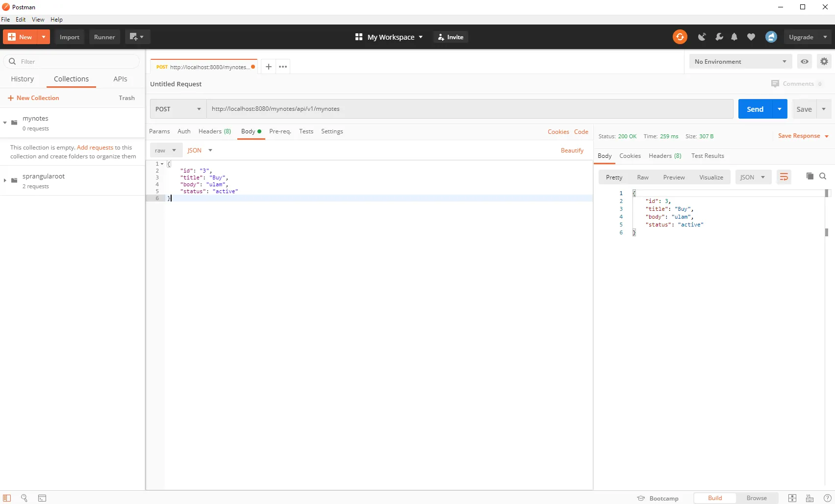This screenshot has width=835, height=504.
Task: Open the user avatar menu
Action: coord(771,37)
